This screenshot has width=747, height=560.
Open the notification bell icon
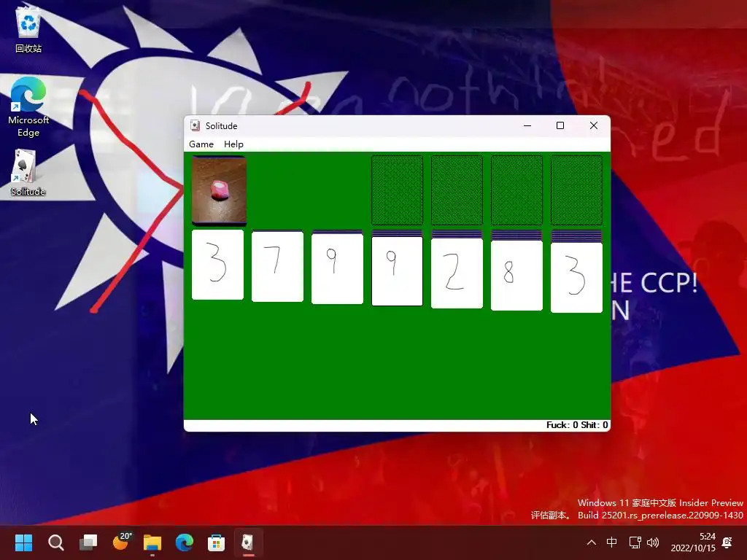point(727,542)
